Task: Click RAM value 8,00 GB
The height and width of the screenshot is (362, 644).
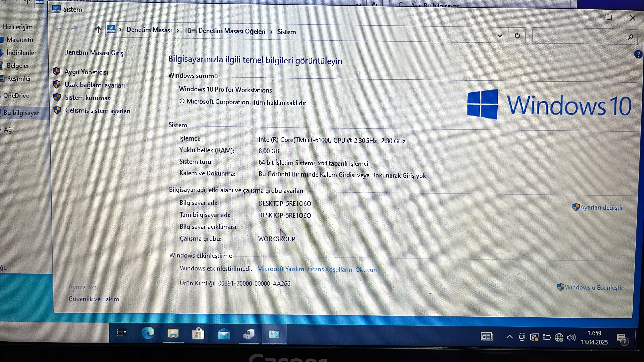Action: 269,151
